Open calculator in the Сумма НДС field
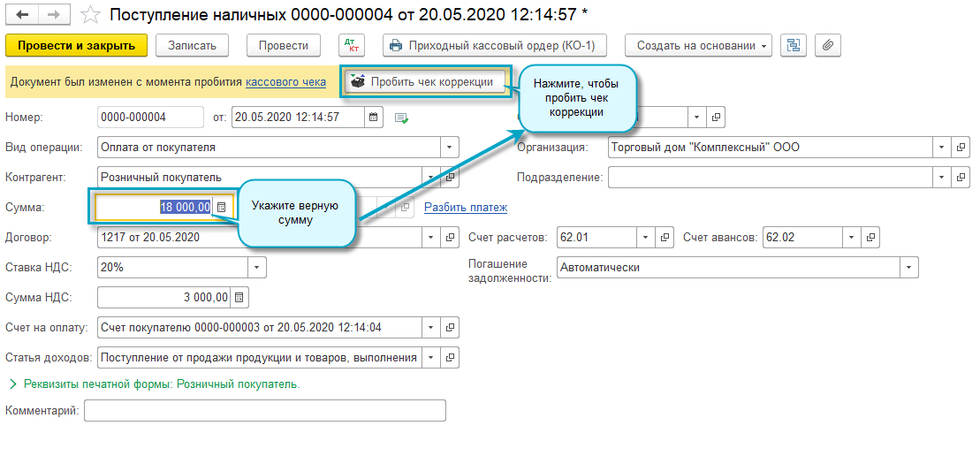The image size is (980, 456). (x=239, y=298)
